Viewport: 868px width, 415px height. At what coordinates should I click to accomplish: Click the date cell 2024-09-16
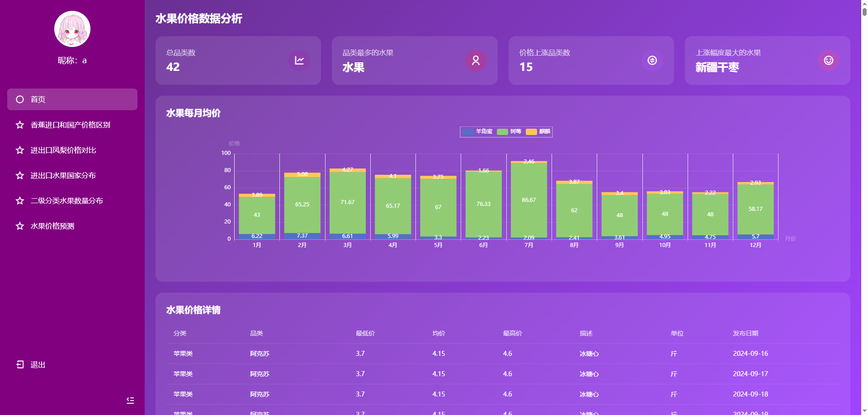tap(750, 354)
